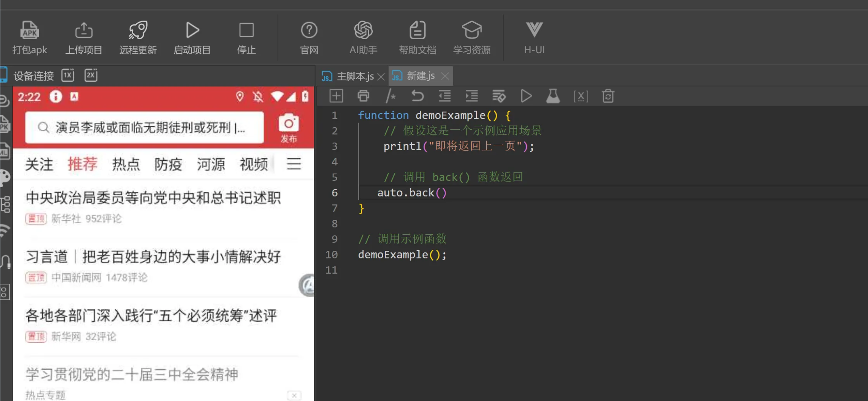Image resolution: width=868 pixels, height=401 pixels.
Task: Click the [x] variable icon
Action: [x=581, y=97]
